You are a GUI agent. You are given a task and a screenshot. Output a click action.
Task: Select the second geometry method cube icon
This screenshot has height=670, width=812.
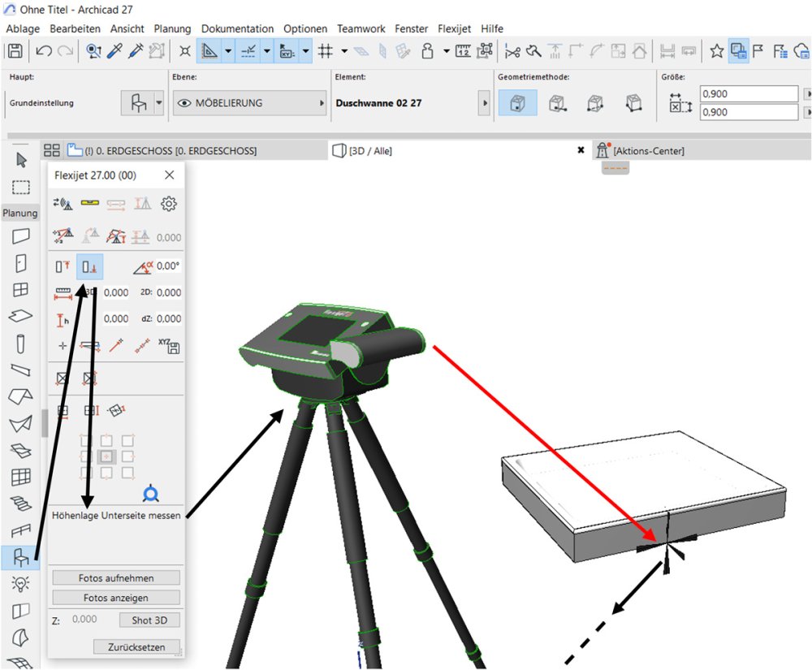coord(557,102)
